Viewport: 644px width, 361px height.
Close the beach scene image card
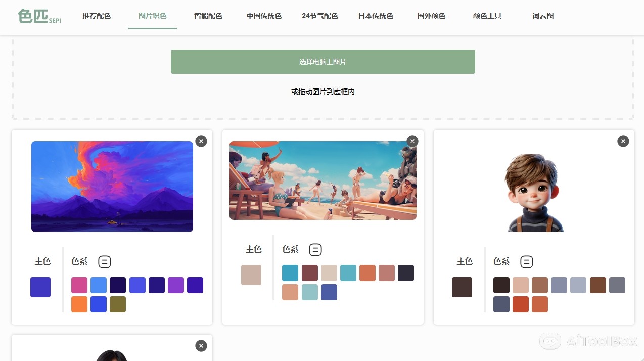pos(412,141)
